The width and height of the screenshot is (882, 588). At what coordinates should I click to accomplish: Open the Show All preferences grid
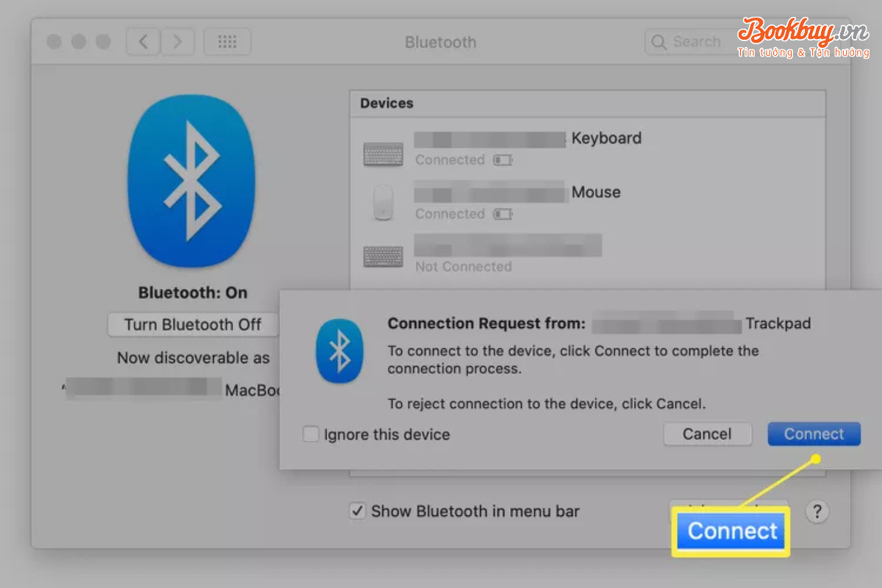227,42
